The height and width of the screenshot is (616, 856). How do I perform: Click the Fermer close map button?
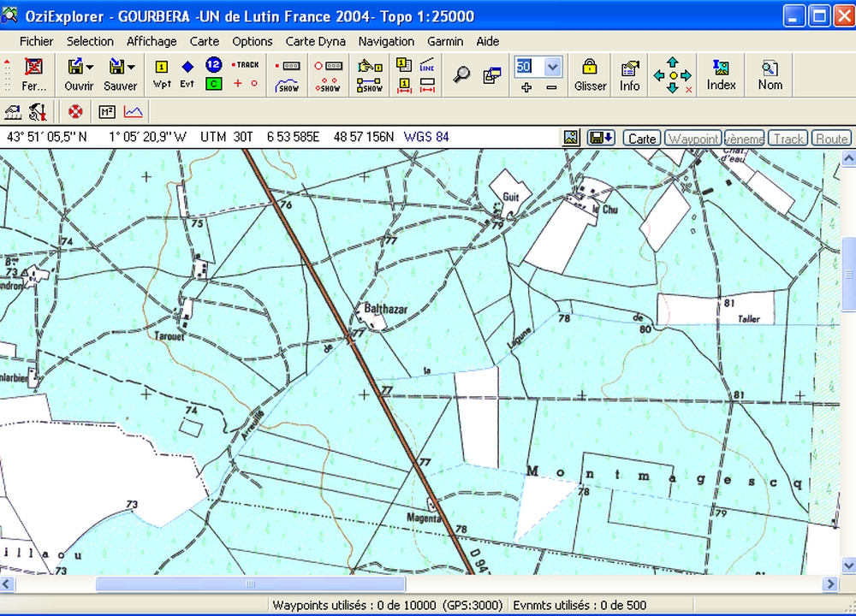(34, 74)
